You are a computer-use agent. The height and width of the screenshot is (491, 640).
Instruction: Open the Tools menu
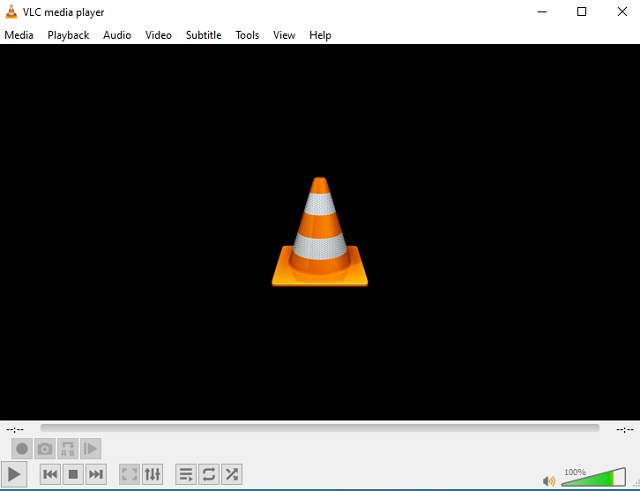tap(247, 35)
